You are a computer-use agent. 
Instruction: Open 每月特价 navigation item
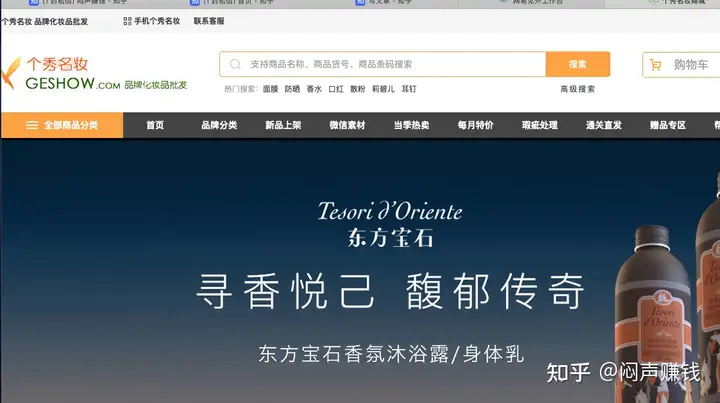tap(475, 125)
